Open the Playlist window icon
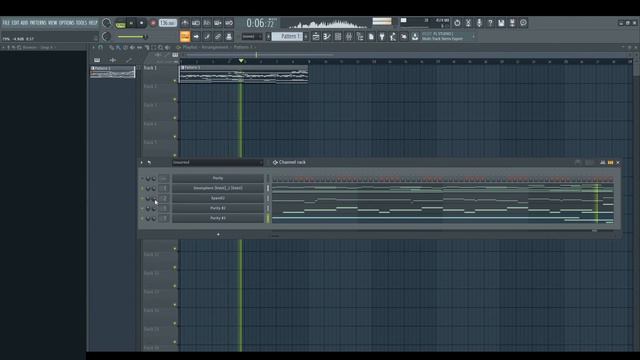The width and height of the screenshot is (640, 360). tap(316, 37)
